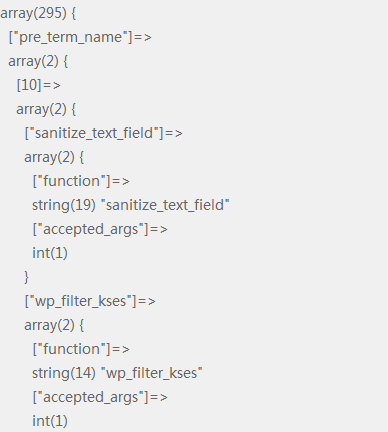Click the first sanitize_text_field key line
388x432 pixels.
pyautogui.click(x=104, y=133)
